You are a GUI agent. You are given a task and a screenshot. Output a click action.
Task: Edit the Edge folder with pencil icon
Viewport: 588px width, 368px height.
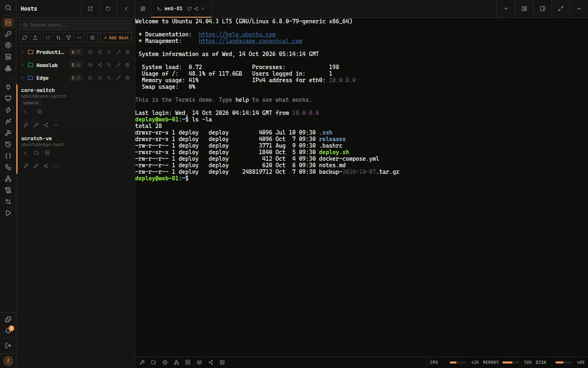coord(118,78)
